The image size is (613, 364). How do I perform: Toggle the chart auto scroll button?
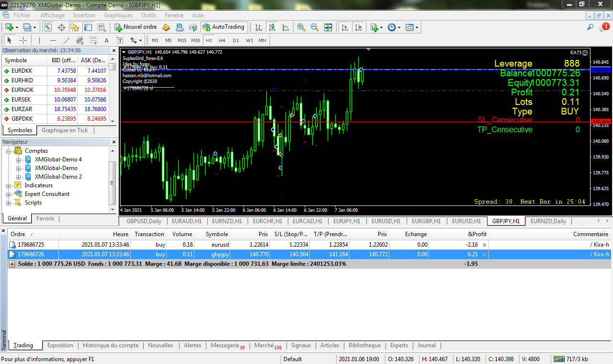click(x=344, y=27)
